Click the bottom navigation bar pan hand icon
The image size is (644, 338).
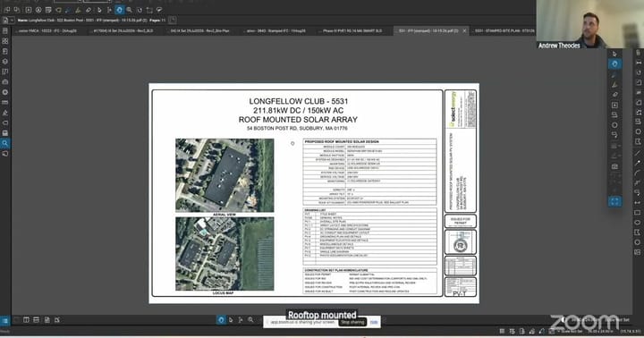pos(221,319)
